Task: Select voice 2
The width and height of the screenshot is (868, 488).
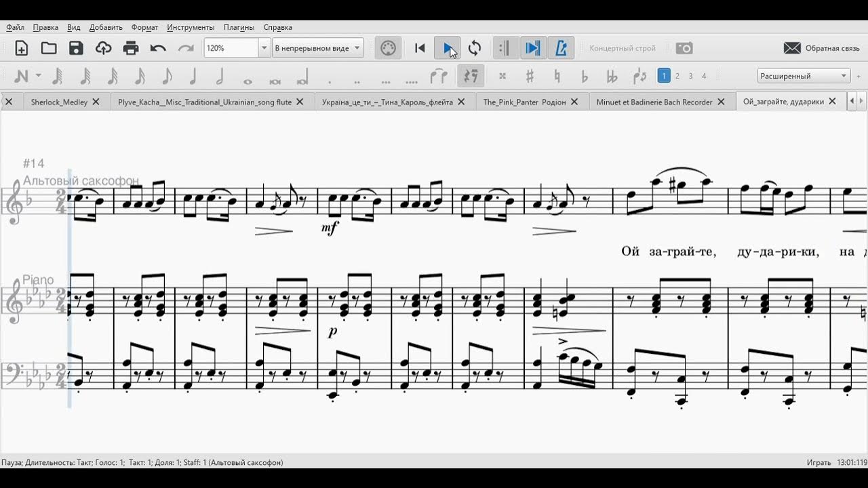Action: (677, 76)
